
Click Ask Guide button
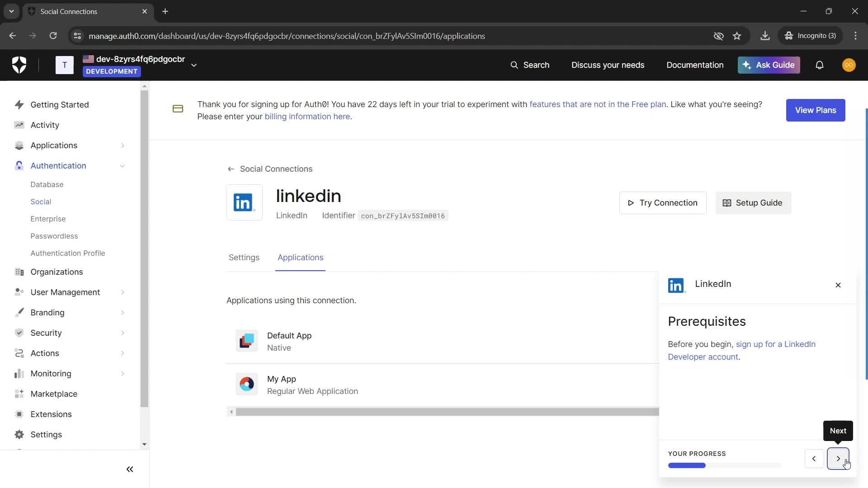pos(769,65)
